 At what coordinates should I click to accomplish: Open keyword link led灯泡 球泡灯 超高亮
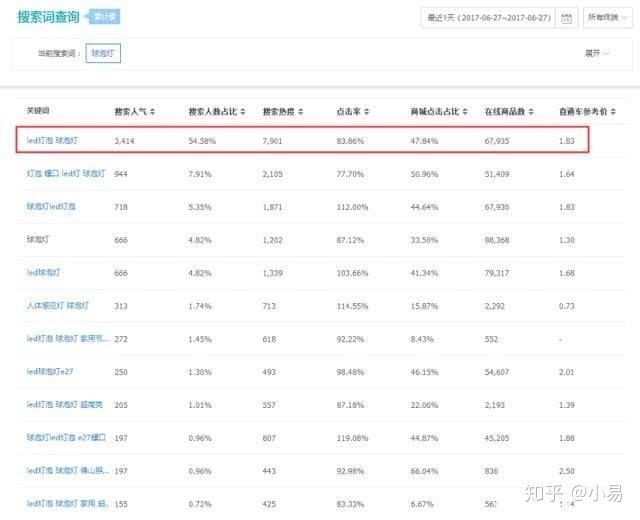(x=66, y=404)
